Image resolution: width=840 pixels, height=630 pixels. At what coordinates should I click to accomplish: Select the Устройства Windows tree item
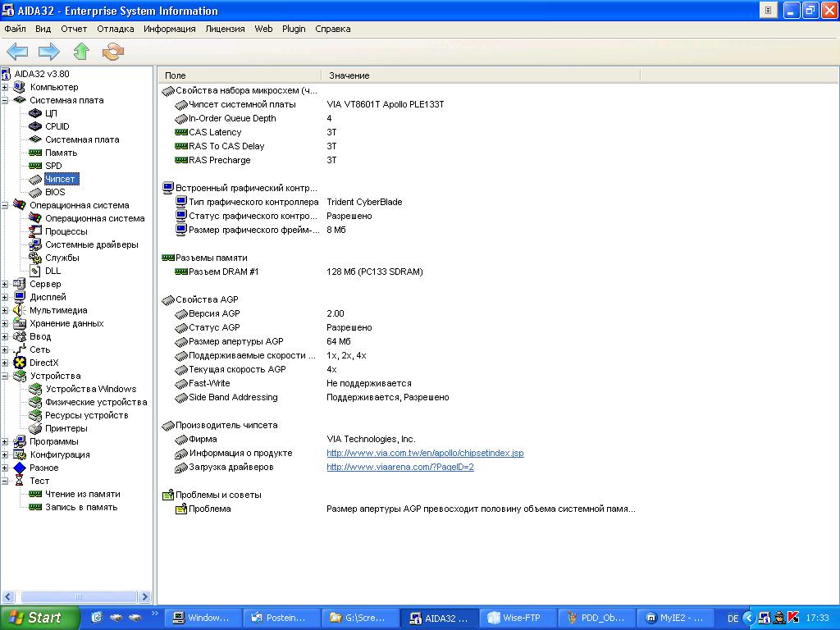pos(90,389)
